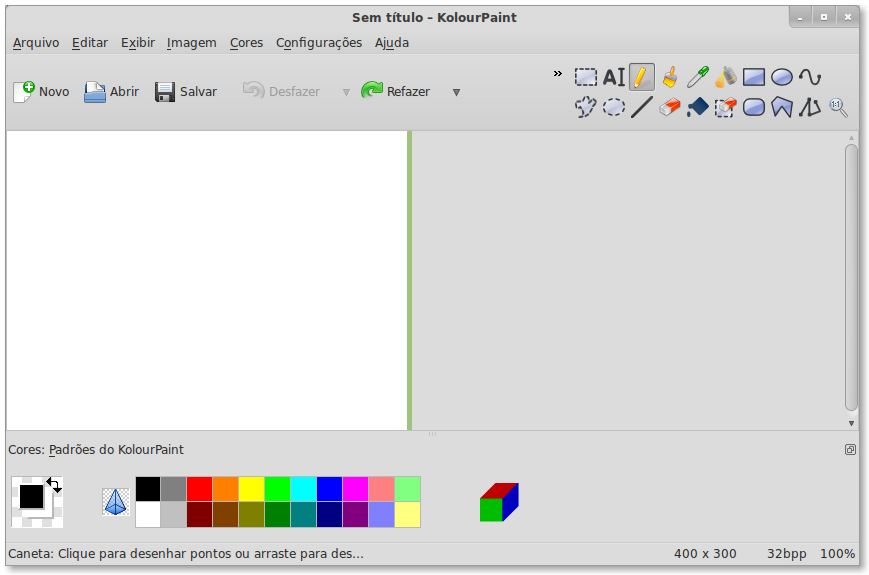The height and width of the screenshot is (575, 869).
Task: Select the Rectangle shape tool
Action: click(754, 77)
